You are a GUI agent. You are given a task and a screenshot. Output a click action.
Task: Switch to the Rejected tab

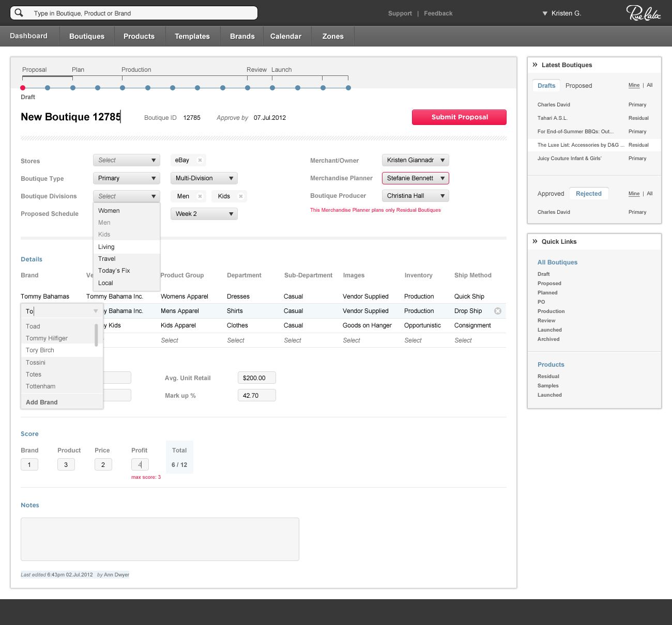pyautogui.click(x=589, y=194)
